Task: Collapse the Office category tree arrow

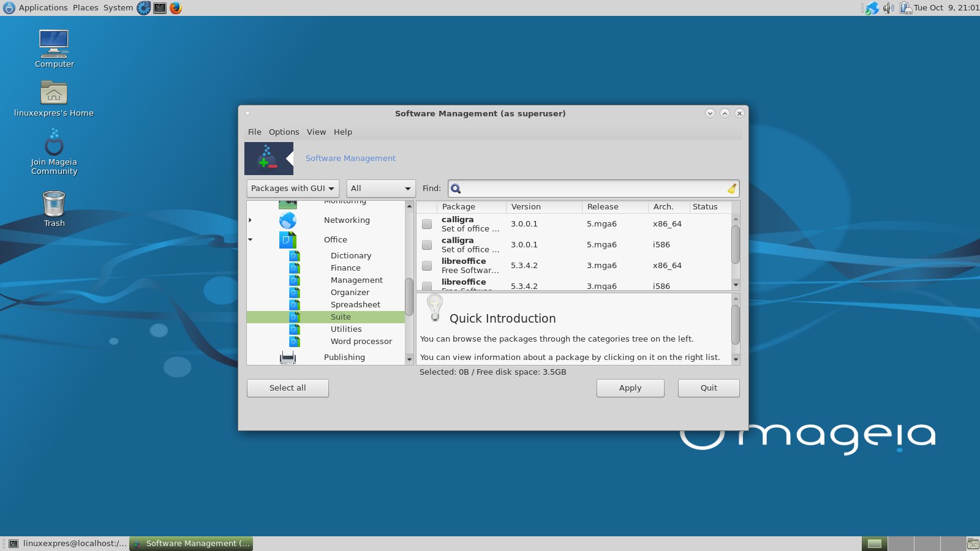Action: [x=250, y=240]
